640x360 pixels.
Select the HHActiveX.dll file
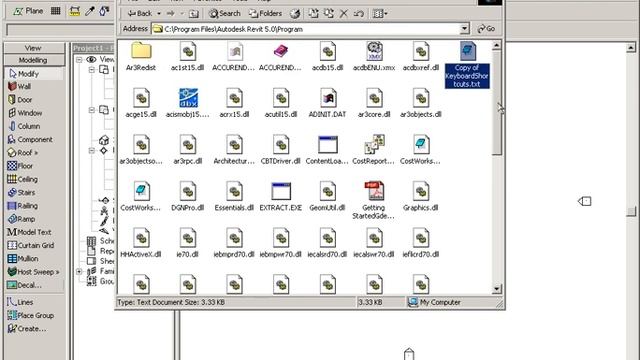tap(141, 243)
